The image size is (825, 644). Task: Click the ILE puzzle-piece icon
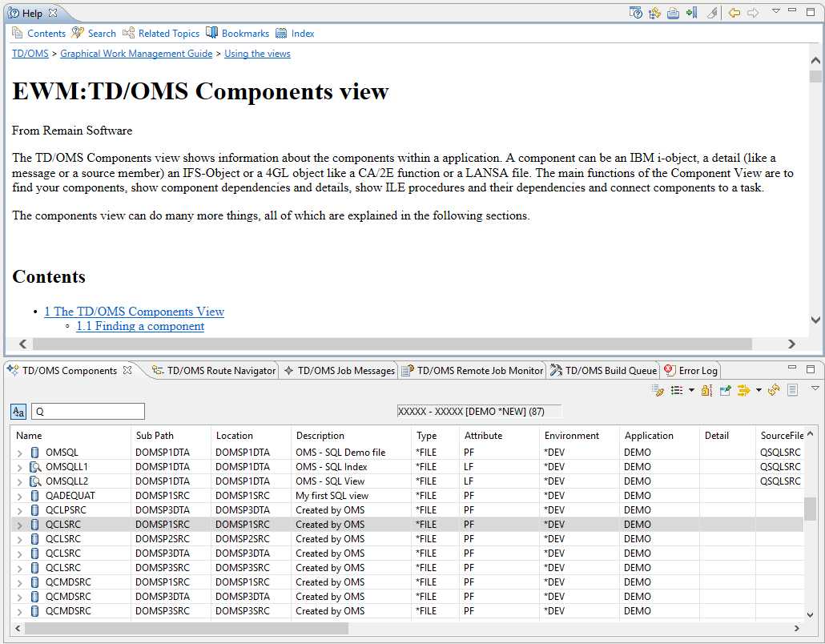click(707, 390)
